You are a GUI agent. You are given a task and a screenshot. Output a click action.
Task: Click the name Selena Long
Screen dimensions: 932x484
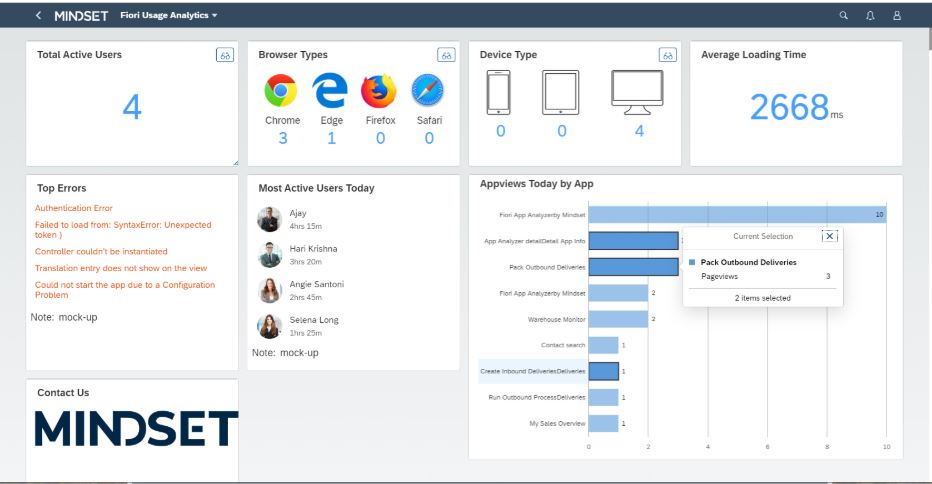[x=314, y=320]
